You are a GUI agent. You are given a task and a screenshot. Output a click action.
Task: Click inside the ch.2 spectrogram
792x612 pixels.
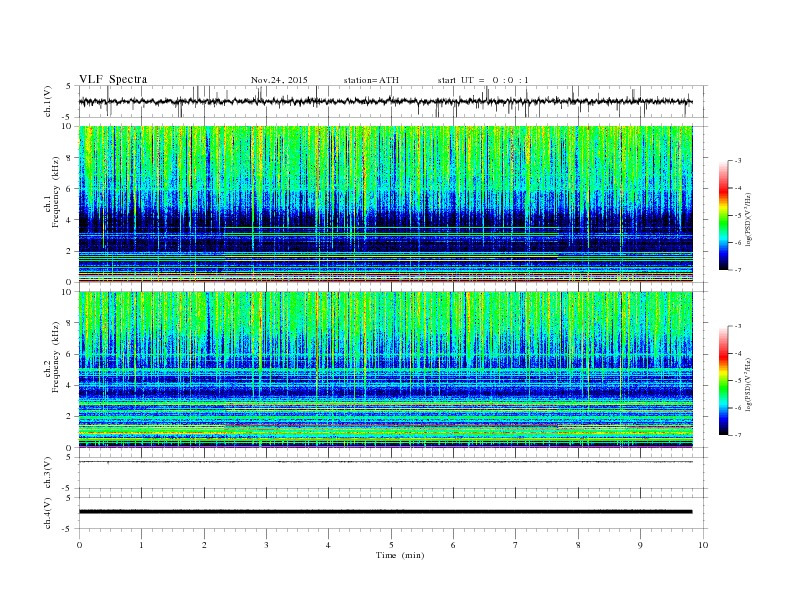pyautogui.click(x=386, y=370)
